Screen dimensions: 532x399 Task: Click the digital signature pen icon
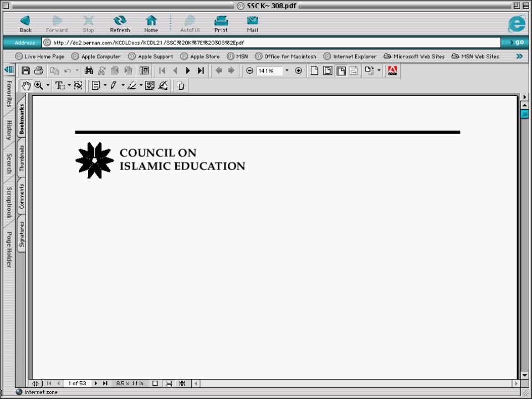point(163,85)
